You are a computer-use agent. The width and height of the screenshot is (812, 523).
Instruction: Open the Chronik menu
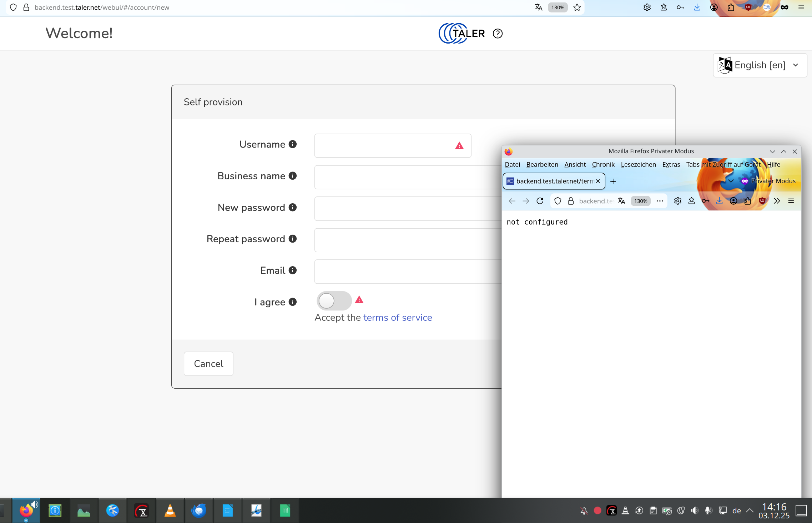pos(603,165)
